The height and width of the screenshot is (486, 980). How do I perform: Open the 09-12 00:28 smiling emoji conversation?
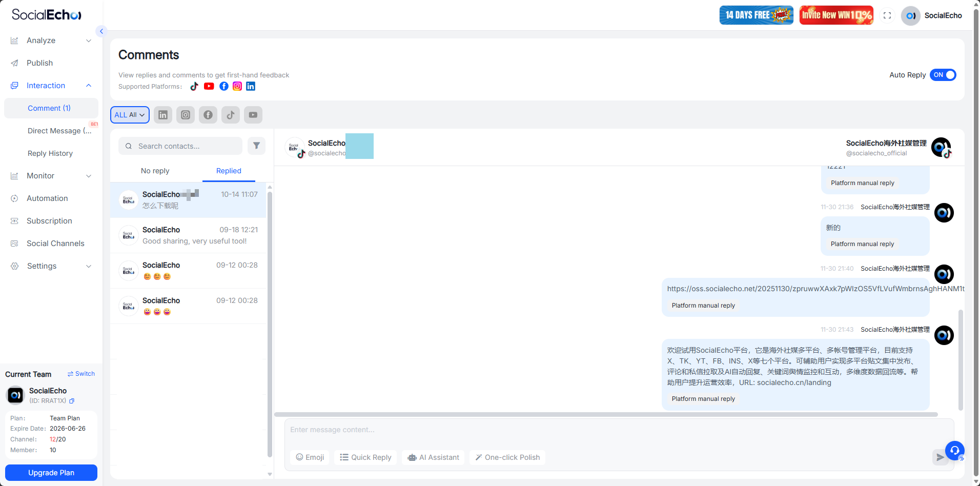coord(188,271)
